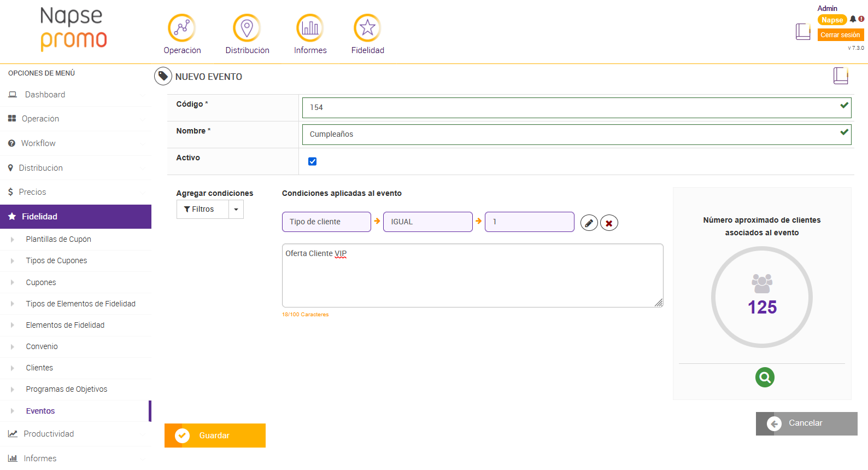Select Eventos in the sidebar menu
The image size is (868, 470).
[x=40, y=411]
